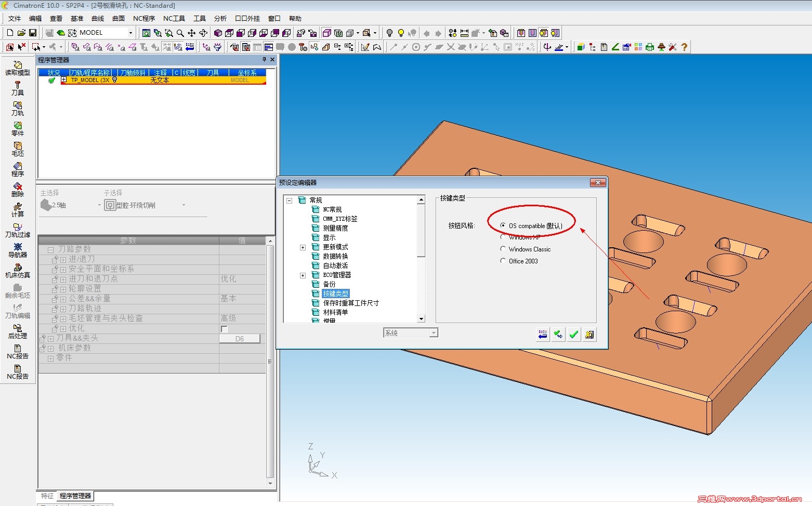Select 测量精度 tree item

coord(335,229)
